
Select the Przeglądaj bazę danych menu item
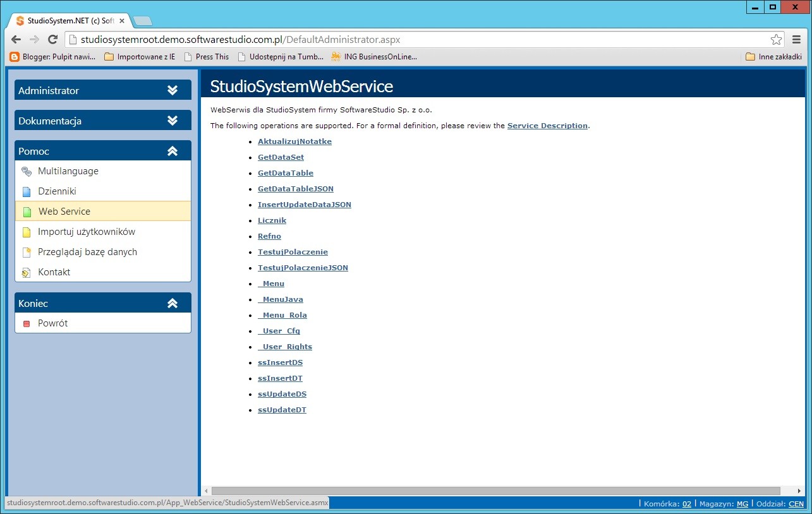pyautogui.click(x=103, y=252)
